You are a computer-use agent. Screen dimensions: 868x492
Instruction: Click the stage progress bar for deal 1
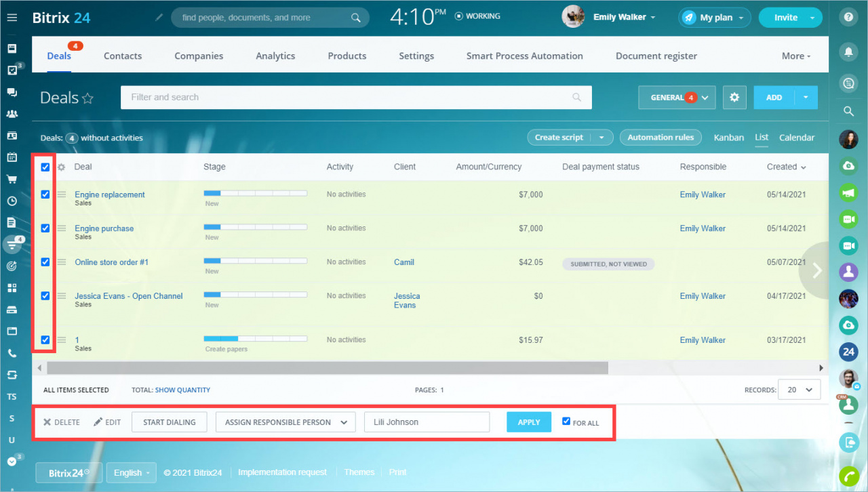pyautogui.click(x=255, y=338)
